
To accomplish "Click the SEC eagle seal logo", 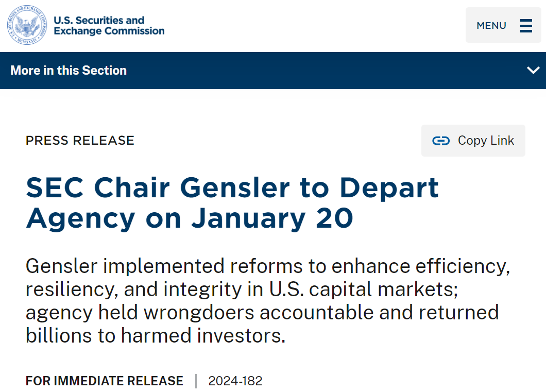I will [x=27, y=25].
